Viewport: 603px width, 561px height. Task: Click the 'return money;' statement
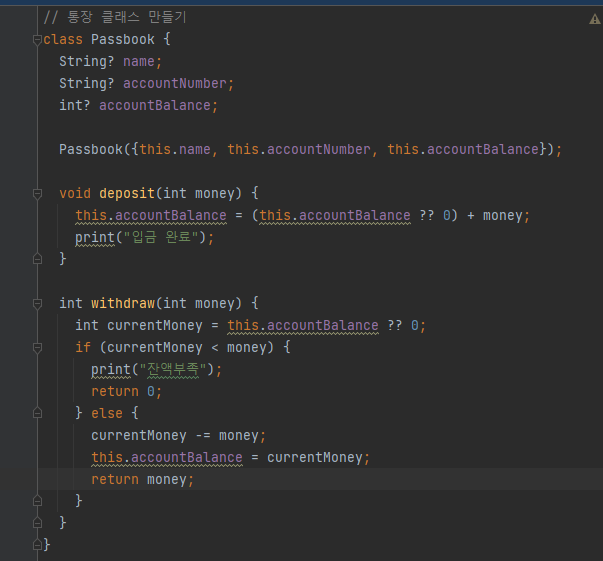pos(143,479)
